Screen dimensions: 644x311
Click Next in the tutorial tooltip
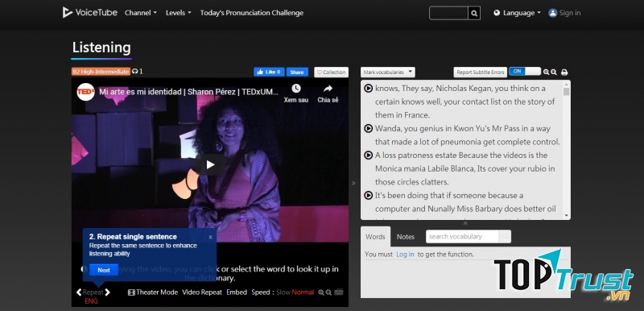[104, 270]
